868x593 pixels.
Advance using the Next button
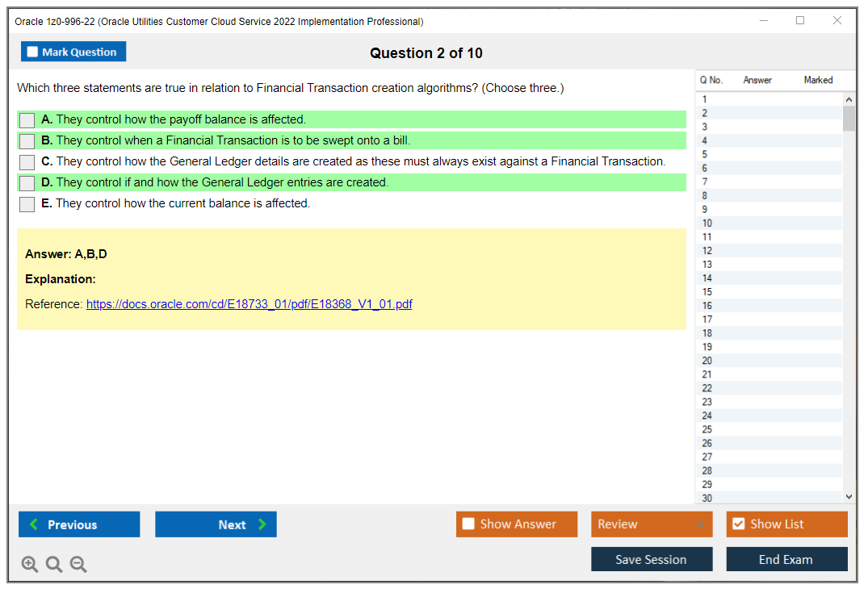pos(216,524)
